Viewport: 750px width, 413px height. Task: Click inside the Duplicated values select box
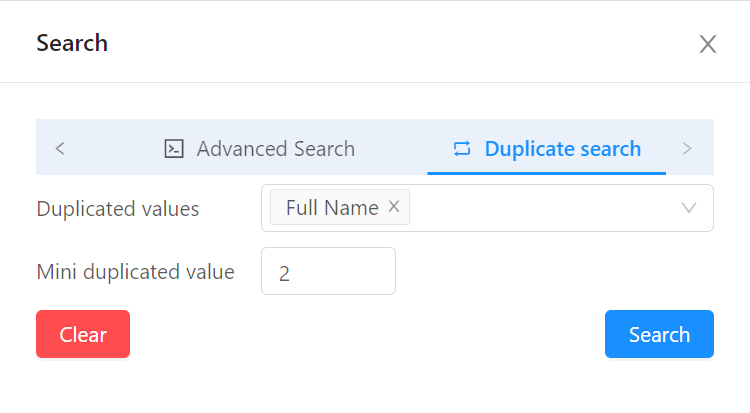pyautogui.click(x=487, y=208)
